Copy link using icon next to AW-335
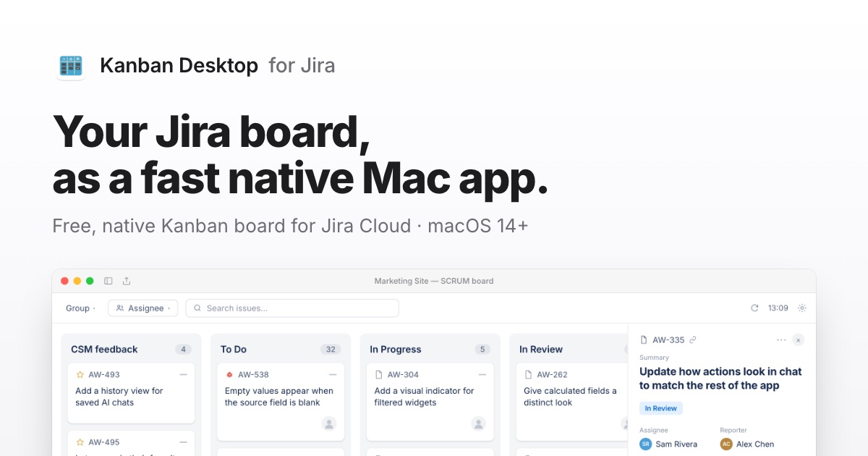 [x=693, y=340]
